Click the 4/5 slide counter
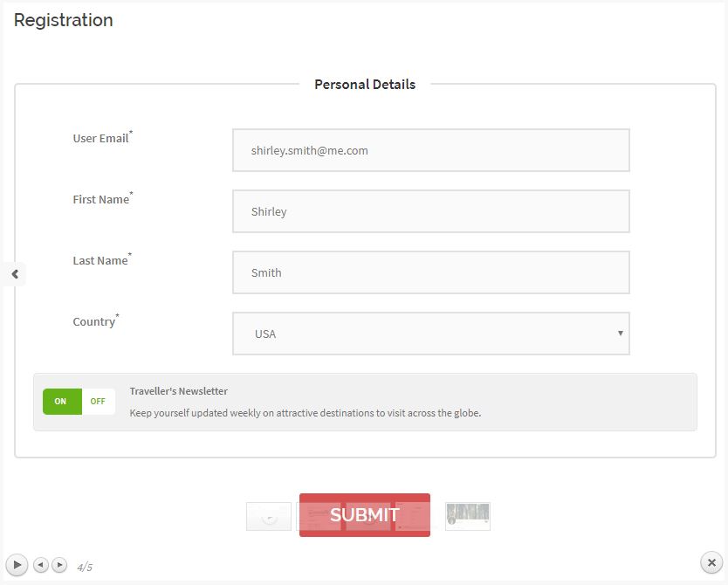728x585 pixels. tap(85, 567)
